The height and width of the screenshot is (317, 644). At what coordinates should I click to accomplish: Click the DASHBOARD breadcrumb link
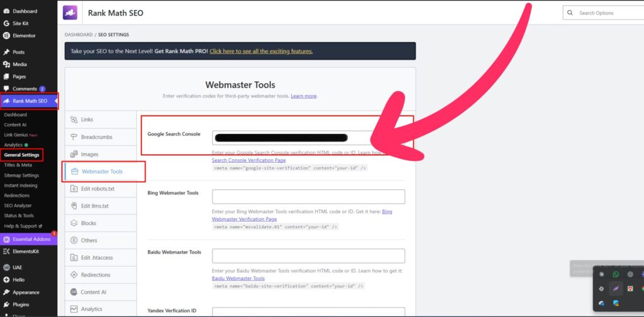pyautogui.click(x=79, y=35)
